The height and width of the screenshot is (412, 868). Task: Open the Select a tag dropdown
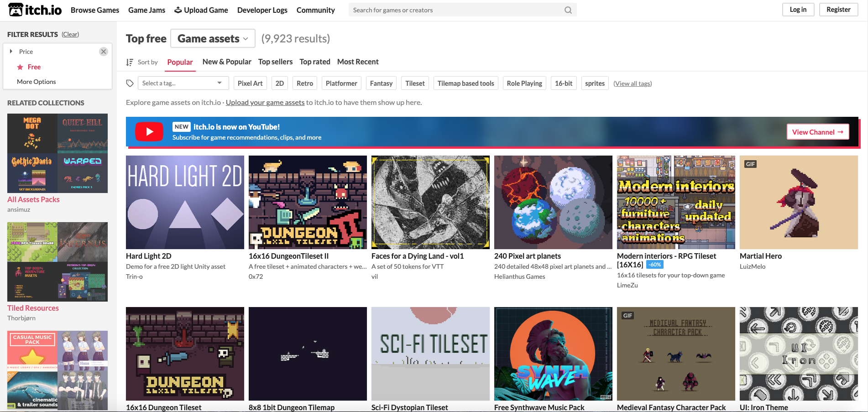point(183,83)
